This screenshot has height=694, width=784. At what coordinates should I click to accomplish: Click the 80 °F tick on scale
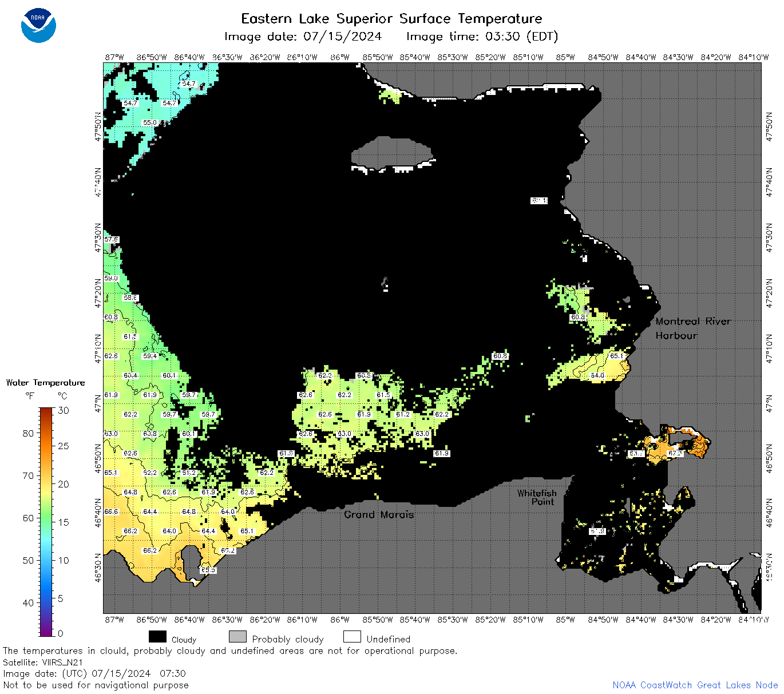(28, 433)
